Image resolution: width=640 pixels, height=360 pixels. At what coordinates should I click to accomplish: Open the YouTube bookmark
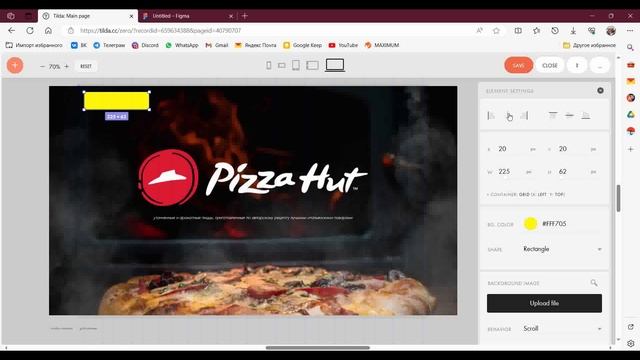pyautogui.click(x=343, y=45)
